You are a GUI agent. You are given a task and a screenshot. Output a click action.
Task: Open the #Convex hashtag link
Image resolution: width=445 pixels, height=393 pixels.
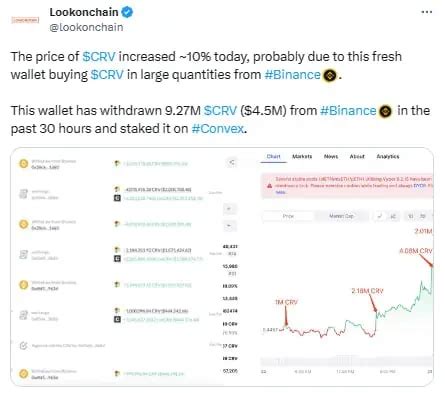click(218, 129)
